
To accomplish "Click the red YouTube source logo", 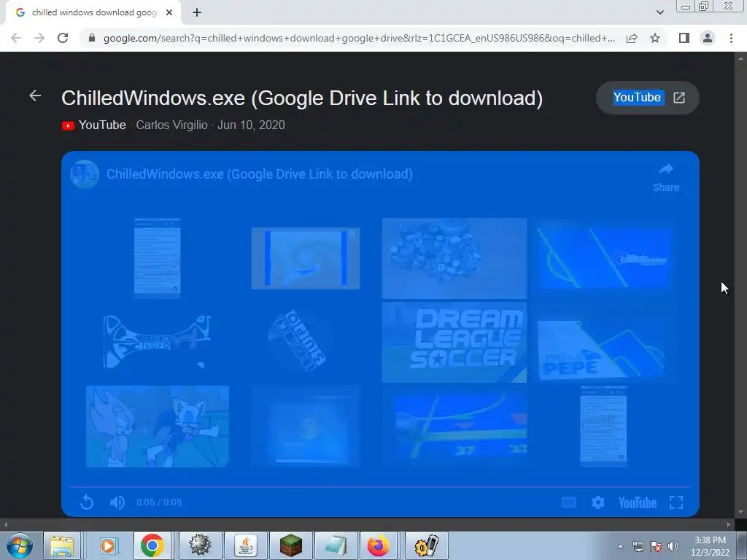I will 68,125.
